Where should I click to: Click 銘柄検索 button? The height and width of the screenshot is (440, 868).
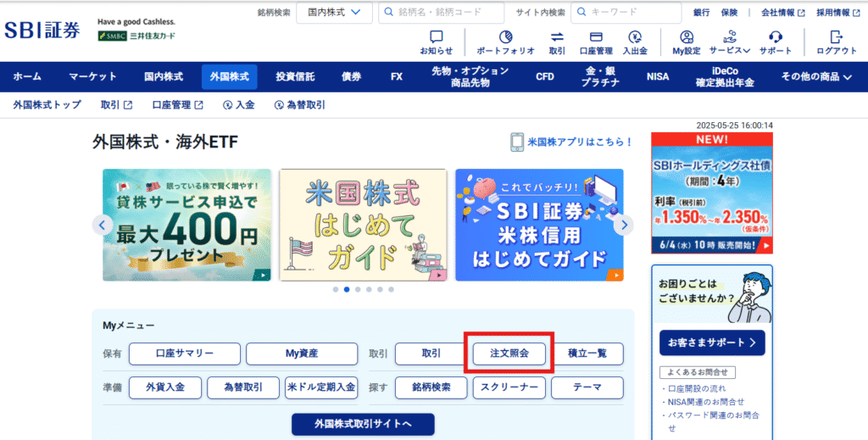click(431, 387)
